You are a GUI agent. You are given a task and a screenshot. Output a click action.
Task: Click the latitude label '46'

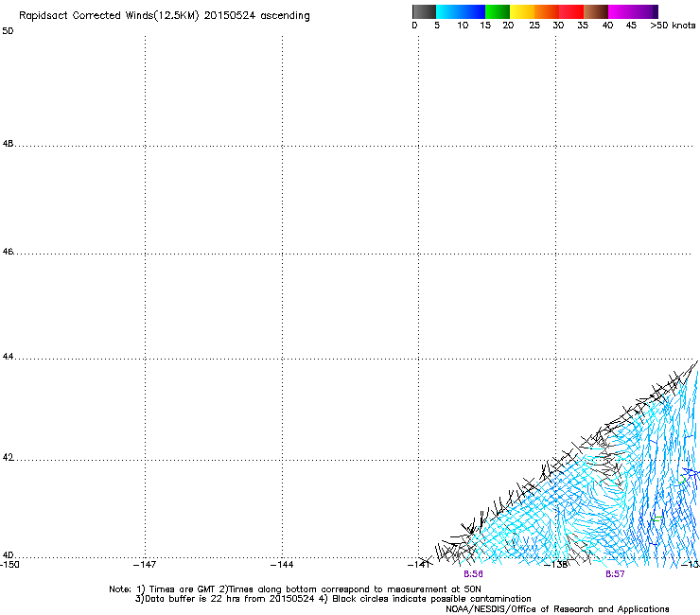pos(8,252)
